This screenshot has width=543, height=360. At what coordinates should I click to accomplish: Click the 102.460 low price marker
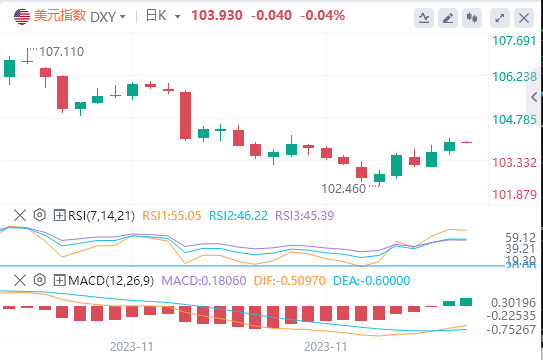(344, 189)
